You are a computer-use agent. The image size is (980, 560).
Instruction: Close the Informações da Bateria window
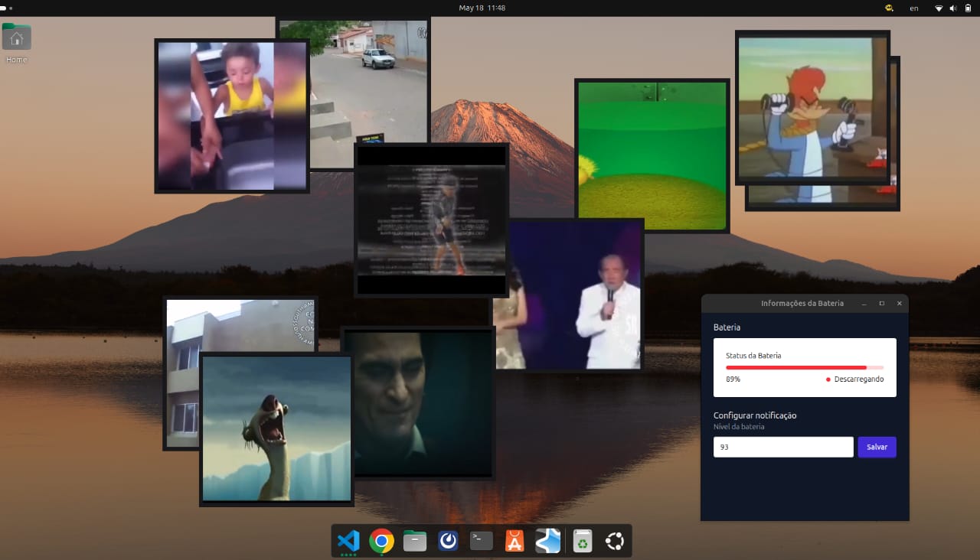click(899, 304)
